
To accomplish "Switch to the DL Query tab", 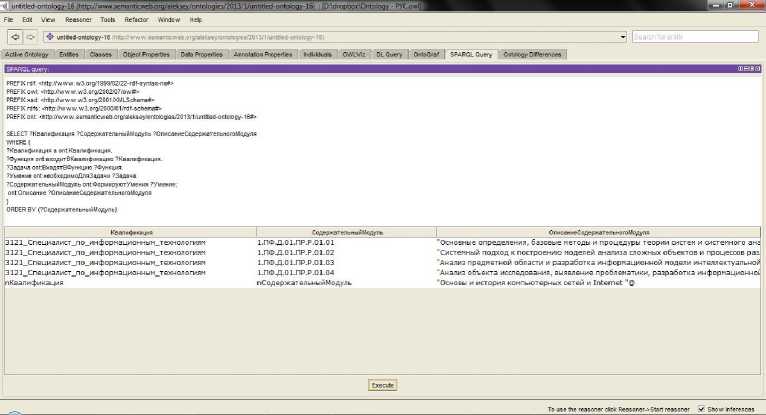I will (x=389, y=55).
